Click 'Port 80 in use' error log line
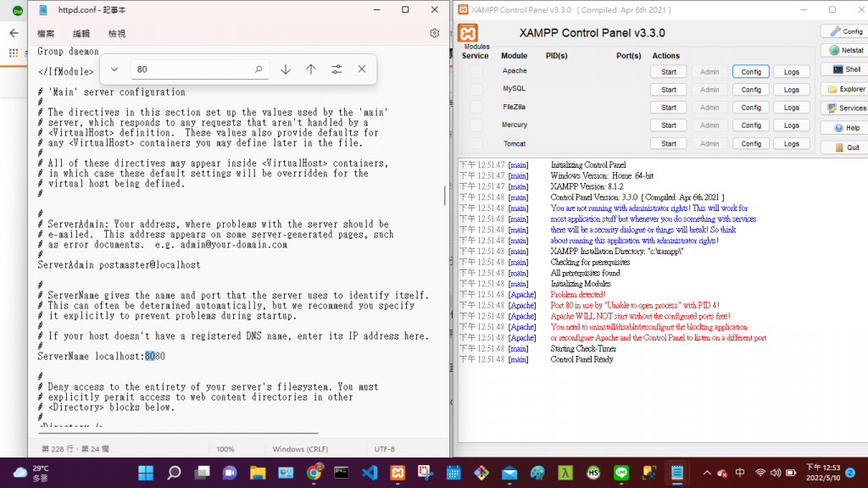The height and width of the screenshot is (488, 868). point(635,305)
